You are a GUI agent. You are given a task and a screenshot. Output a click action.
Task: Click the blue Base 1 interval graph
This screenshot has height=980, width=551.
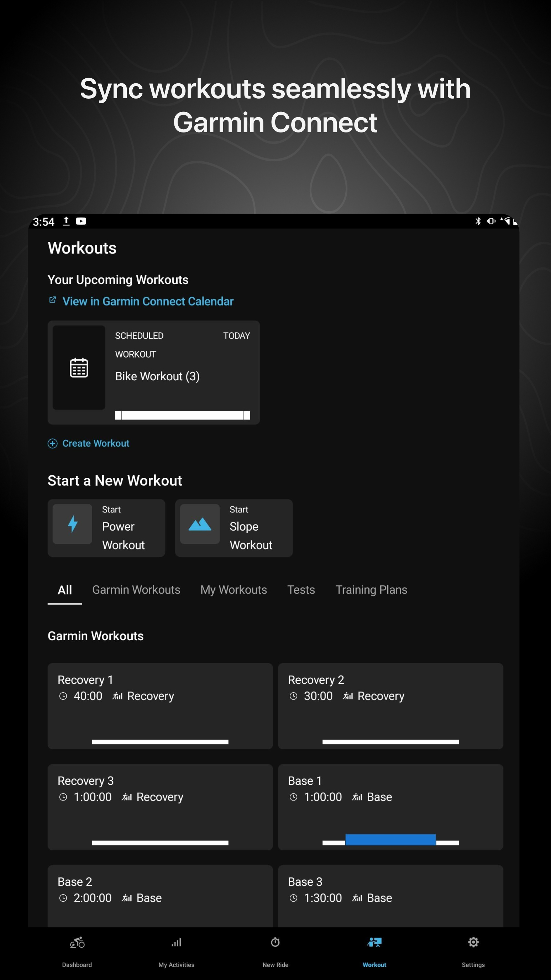pos(390,840)
